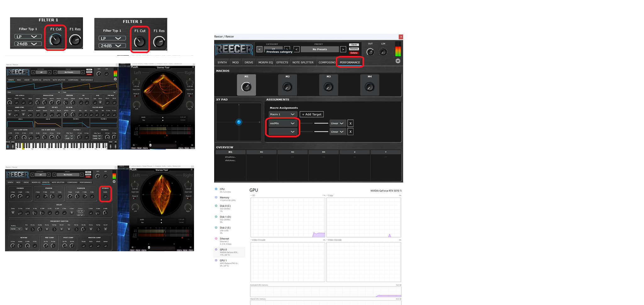Switch to the MORPH EQ tab in the large Reecer window
644x305 pixels.
[x=265, y=63]
